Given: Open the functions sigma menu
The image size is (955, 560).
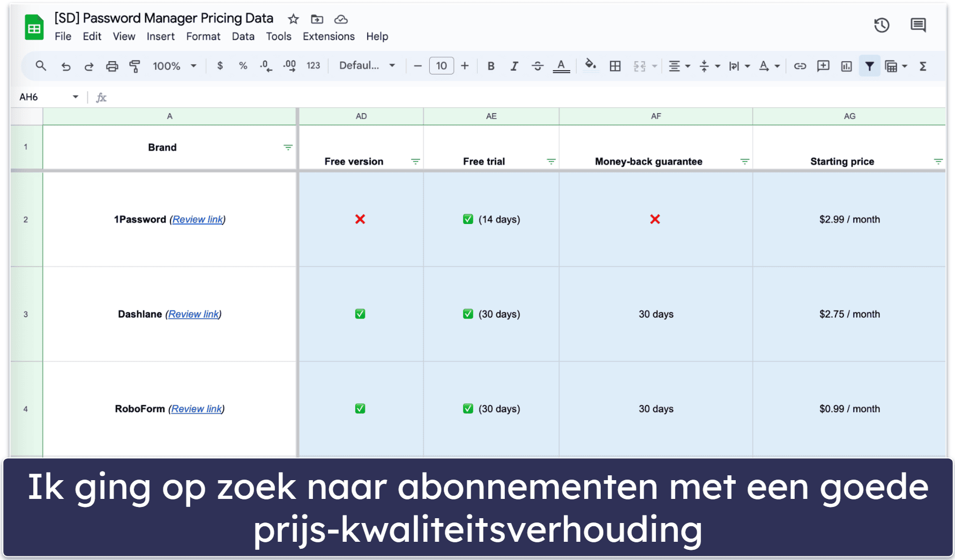Looking at the screenshot, I should [x=923, y=66].
